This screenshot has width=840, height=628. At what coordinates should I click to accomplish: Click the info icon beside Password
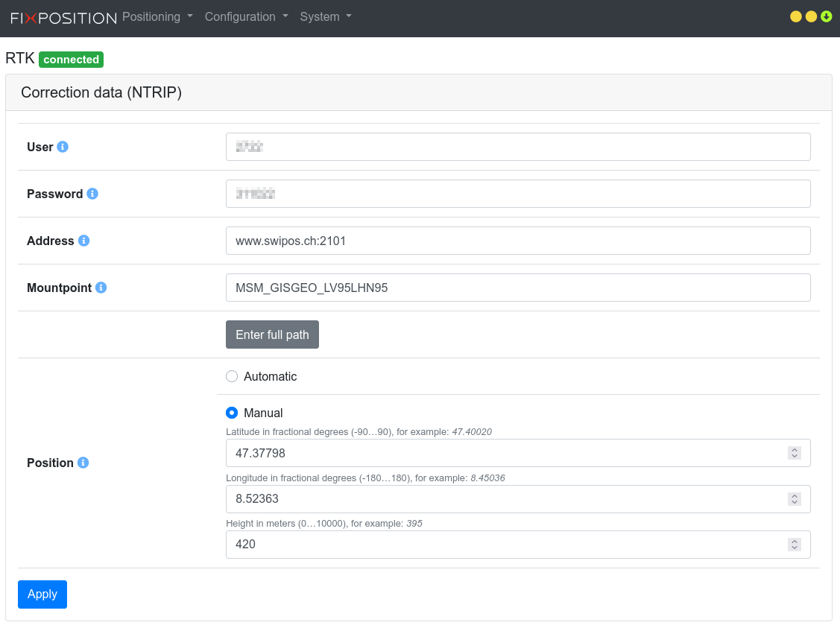pyautogui.click(x=92, y=194)
